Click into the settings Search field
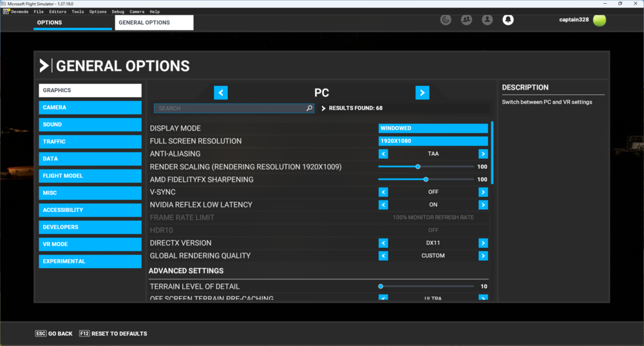 tap(229, 108)
